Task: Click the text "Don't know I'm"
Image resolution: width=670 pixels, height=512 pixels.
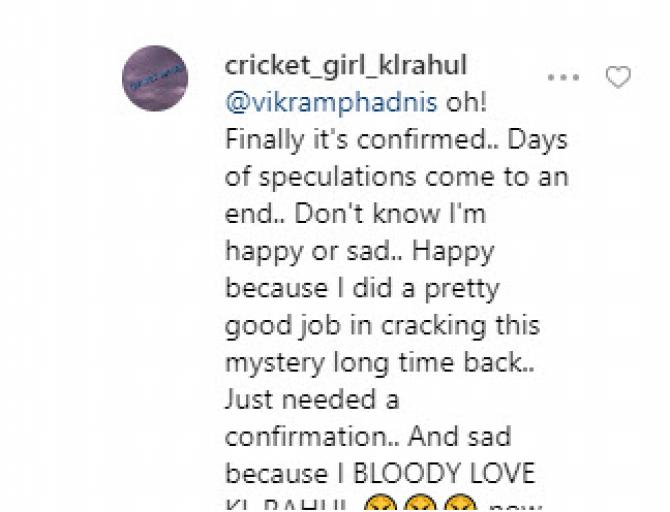Action: 390,214
